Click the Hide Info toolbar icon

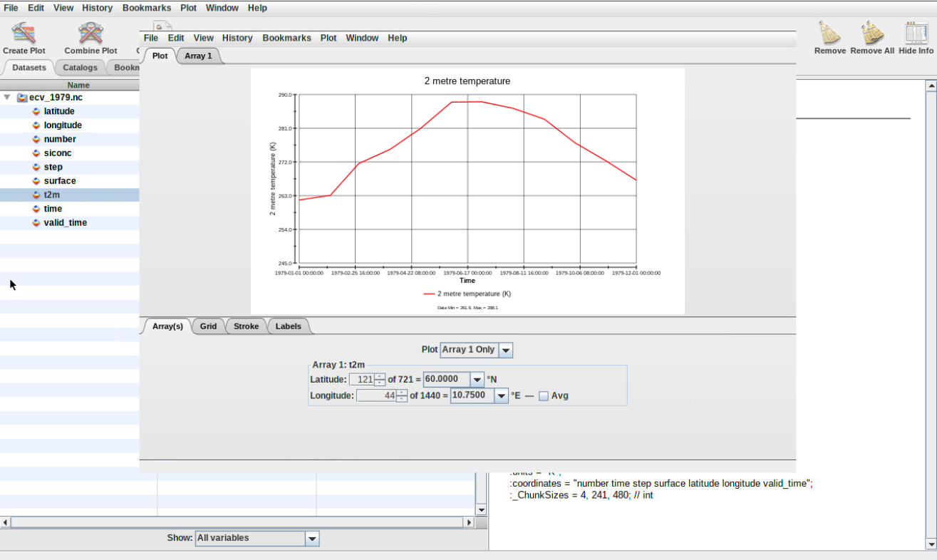[916, 33]
